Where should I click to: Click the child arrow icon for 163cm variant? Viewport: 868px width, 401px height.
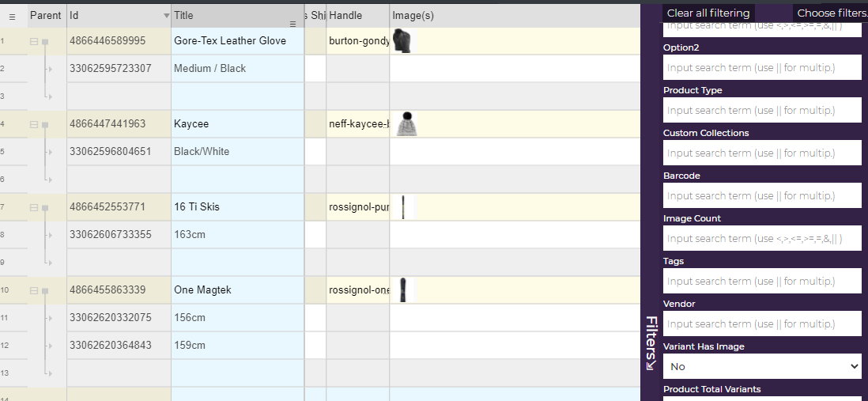49,235
